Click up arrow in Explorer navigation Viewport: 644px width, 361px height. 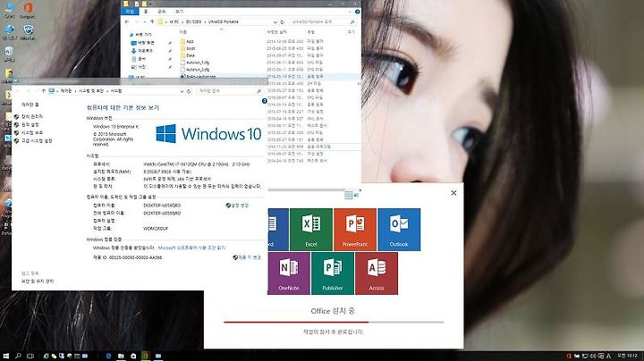click(152, 21)
